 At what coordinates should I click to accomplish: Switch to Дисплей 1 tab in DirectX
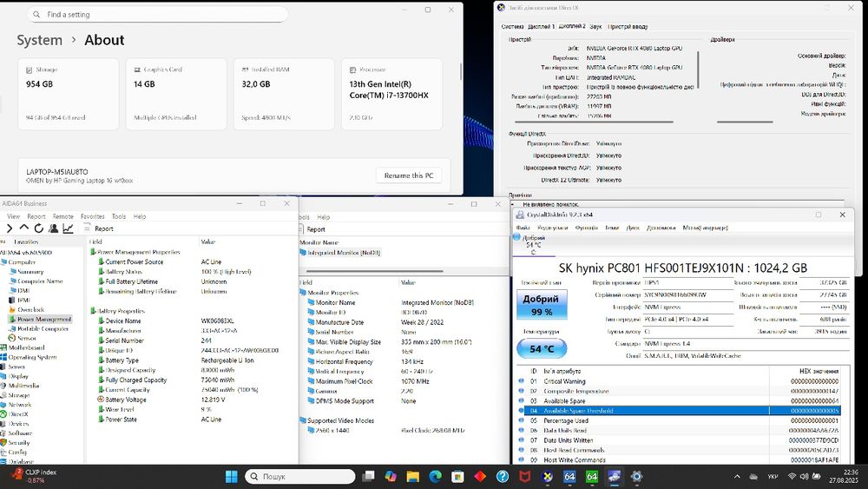pyautogui.click(x=540, y=27)
